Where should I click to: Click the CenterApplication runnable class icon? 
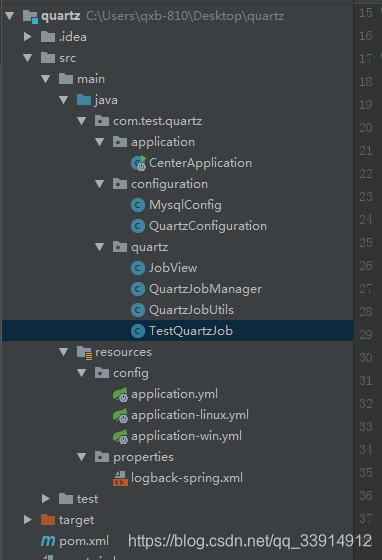point(138,163)
